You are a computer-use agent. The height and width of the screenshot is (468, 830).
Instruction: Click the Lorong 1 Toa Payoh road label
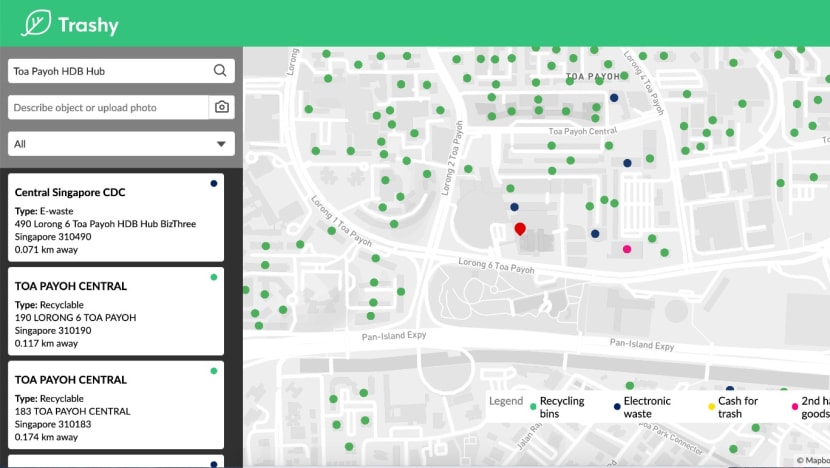pos(341,221)
